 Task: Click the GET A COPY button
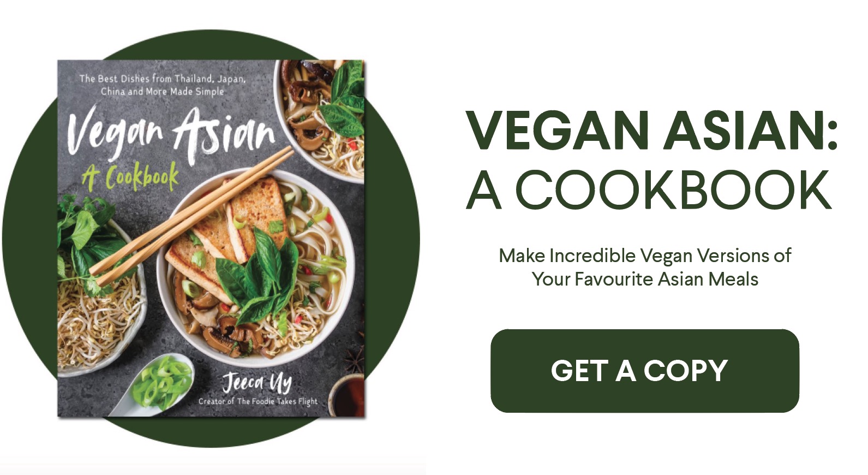[x=645, y=371]
